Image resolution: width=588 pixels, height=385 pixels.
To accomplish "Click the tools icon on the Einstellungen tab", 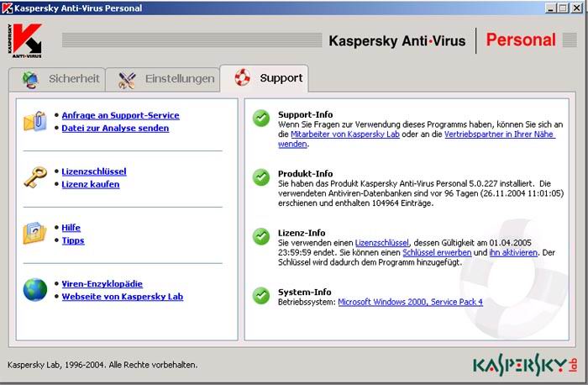I will point(127,80).
